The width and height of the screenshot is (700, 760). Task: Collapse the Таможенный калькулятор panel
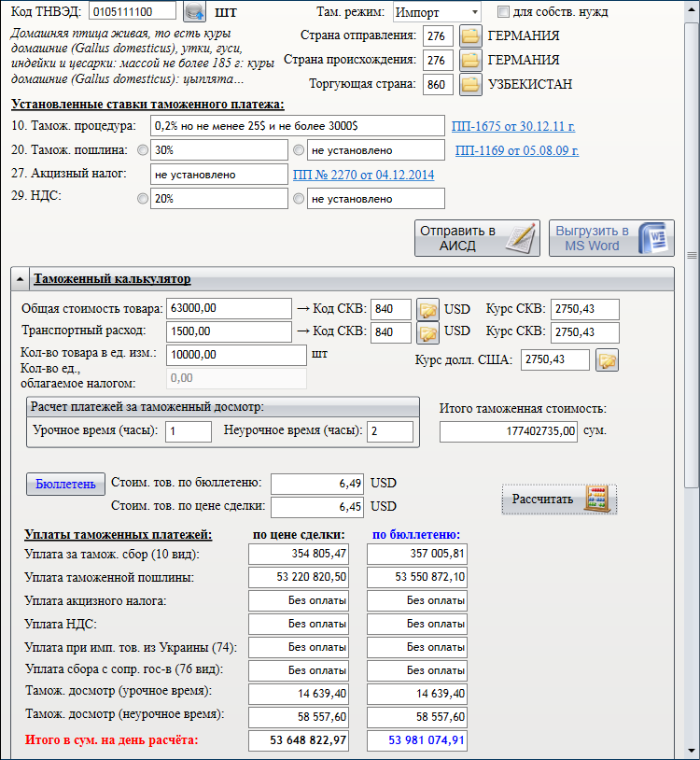click(20, 279)
